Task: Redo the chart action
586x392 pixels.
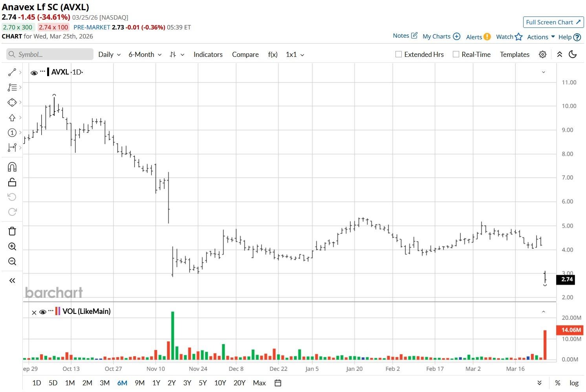Action: pos(12,212)
